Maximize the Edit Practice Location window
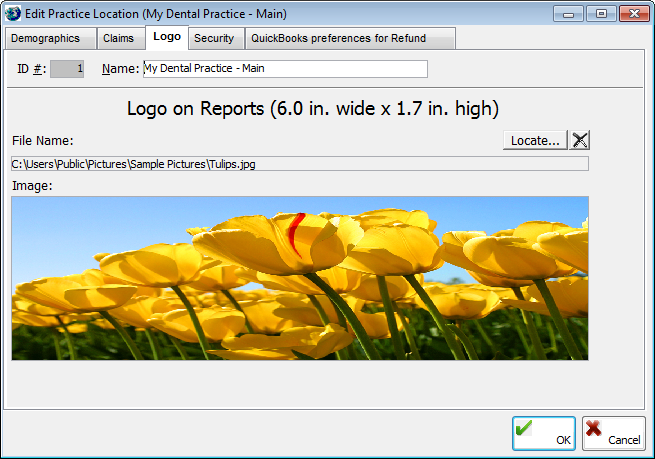This screenshot has width=655, height=459. (600, 13)
